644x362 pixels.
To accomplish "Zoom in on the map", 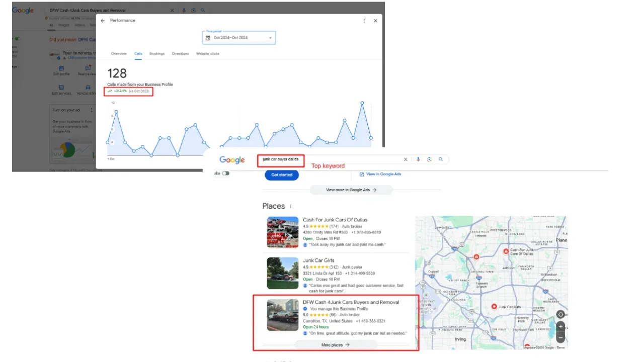I will (x=560, y=327).
